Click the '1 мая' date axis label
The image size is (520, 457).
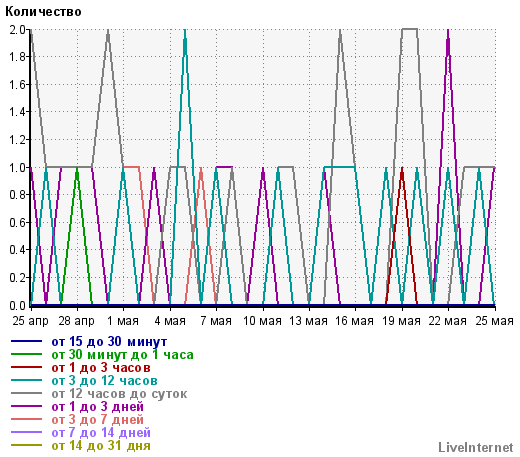click(123, 321)
